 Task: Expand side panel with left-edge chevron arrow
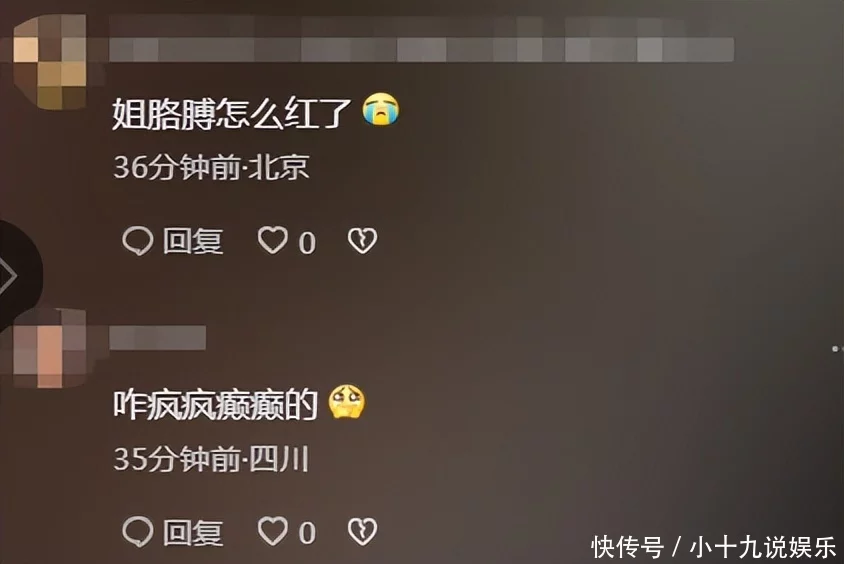click(11, 276)
